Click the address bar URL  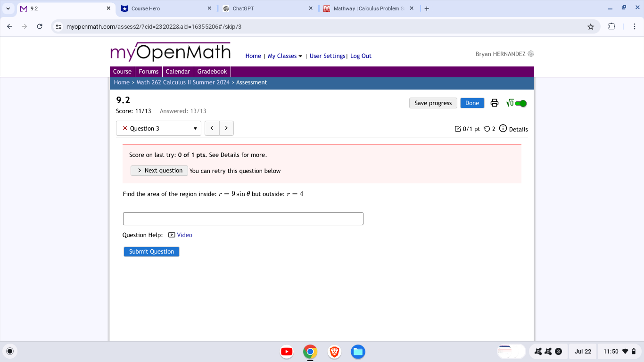154,27
